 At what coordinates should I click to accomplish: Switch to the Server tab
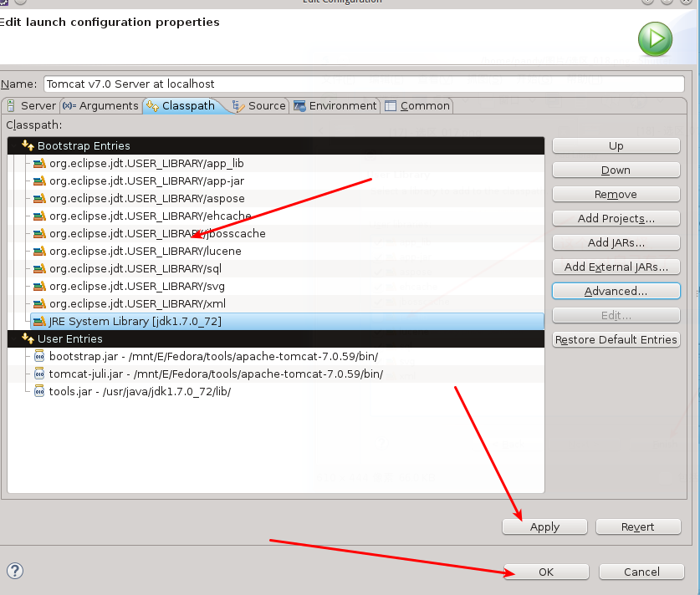[x=31, y=105]
